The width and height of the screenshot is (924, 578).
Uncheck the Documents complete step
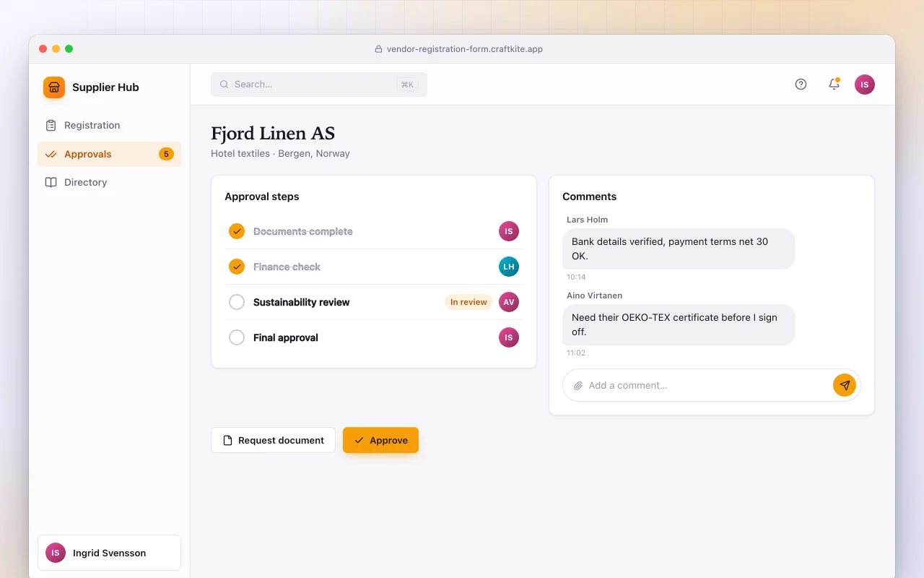(237, 231)
